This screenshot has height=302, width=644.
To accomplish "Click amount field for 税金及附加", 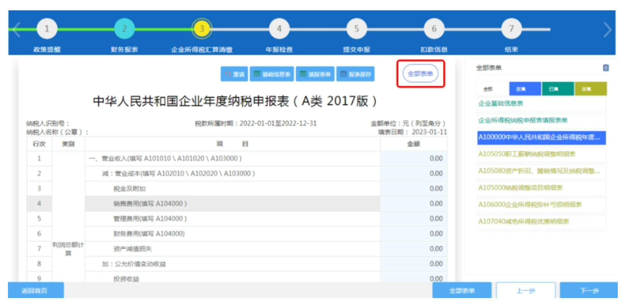I will click(413, 189).
